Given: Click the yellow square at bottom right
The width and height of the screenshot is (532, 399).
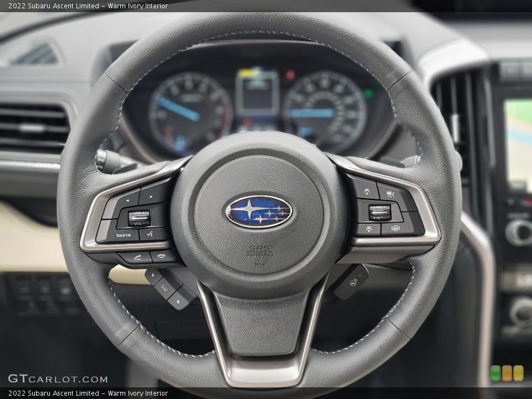Looking at the screenshot, I should click(x=519, y=373).
